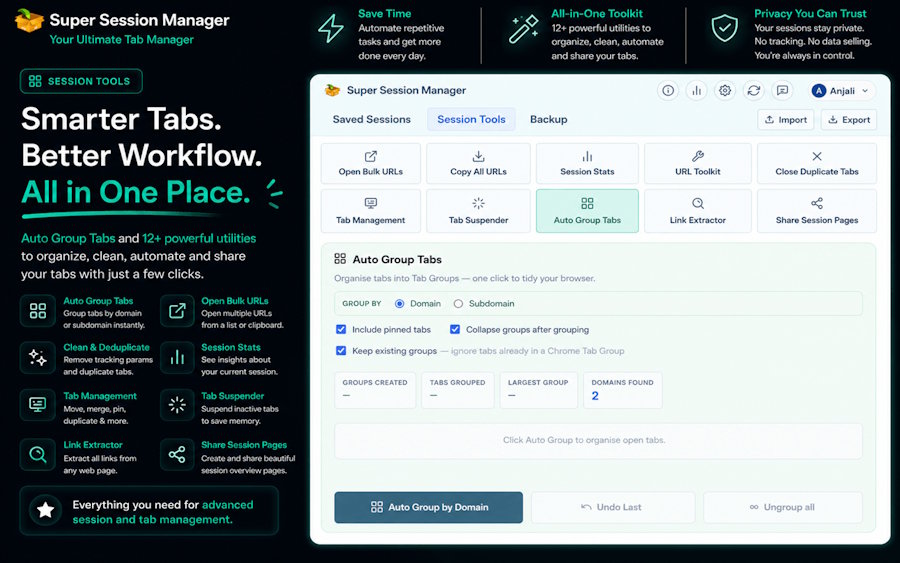Click the All-in-One Toolkit magic wand icon
Viewport: 900px width, 563px height.
point(523,29)
